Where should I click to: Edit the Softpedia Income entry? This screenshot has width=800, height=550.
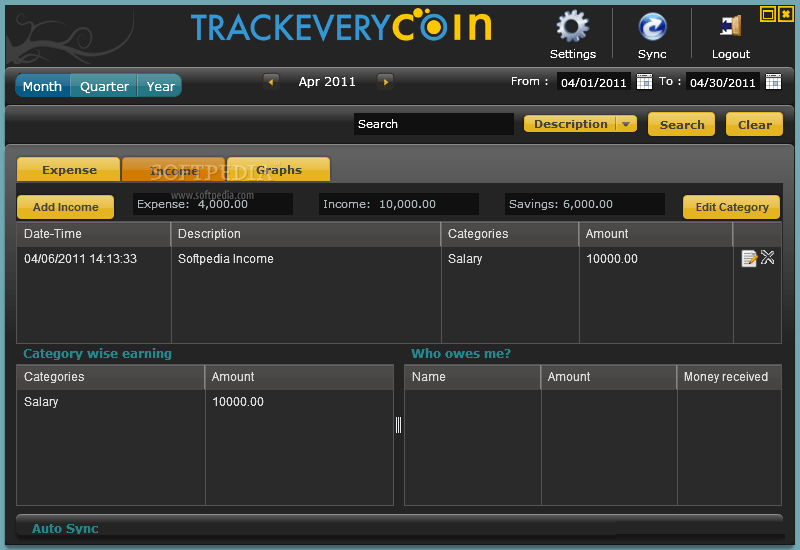(x=749, y=258)
